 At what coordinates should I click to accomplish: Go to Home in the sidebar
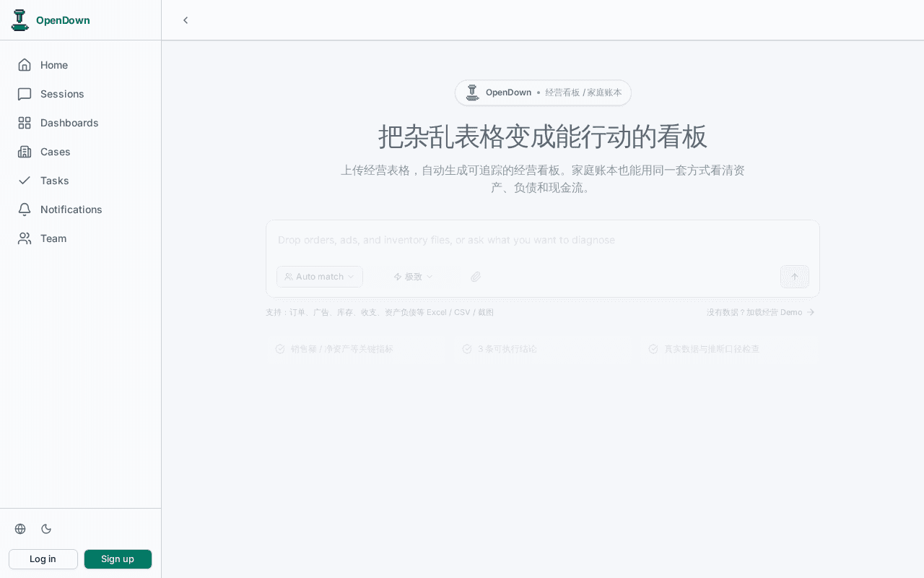point(80,65)
